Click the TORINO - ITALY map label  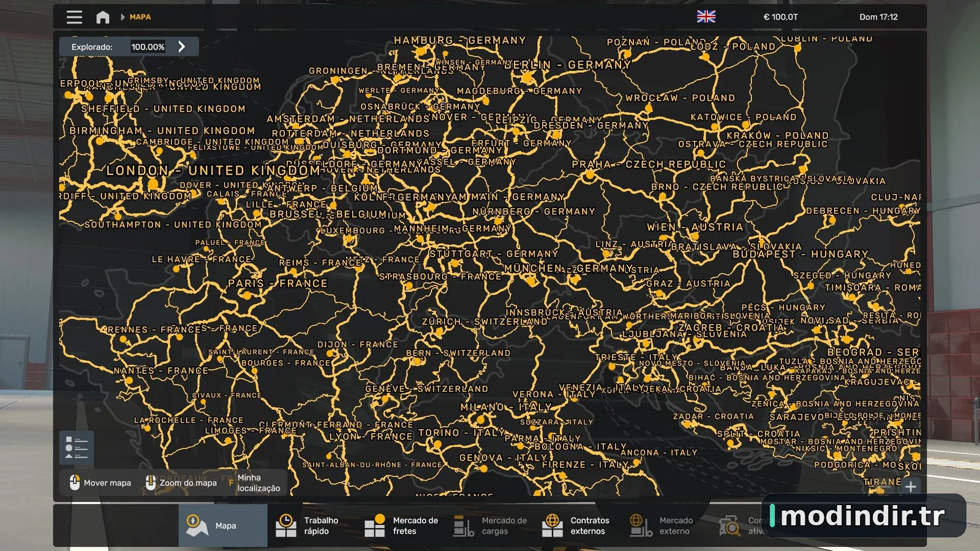tap(462, 433)
